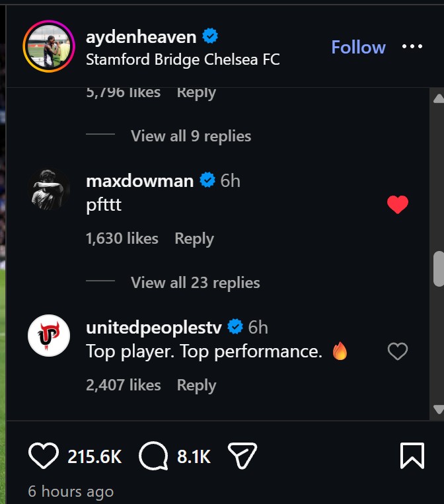Reply to the maxdowman comment
The width and height of the screenshot is (444, 504).
pos(194,238)
